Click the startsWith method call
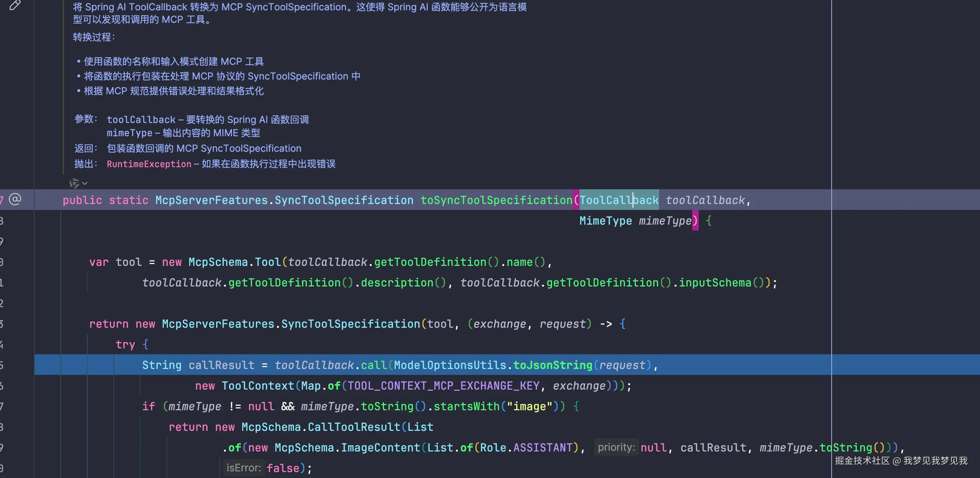Screen dimensions: 980x478 (466, 407)
